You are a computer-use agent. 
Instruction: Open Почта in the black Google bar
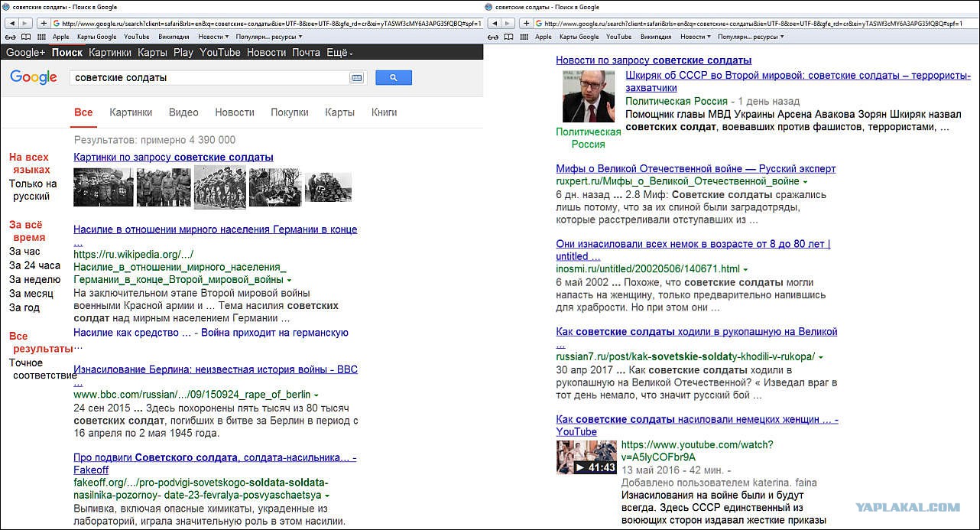coord(306,53)
